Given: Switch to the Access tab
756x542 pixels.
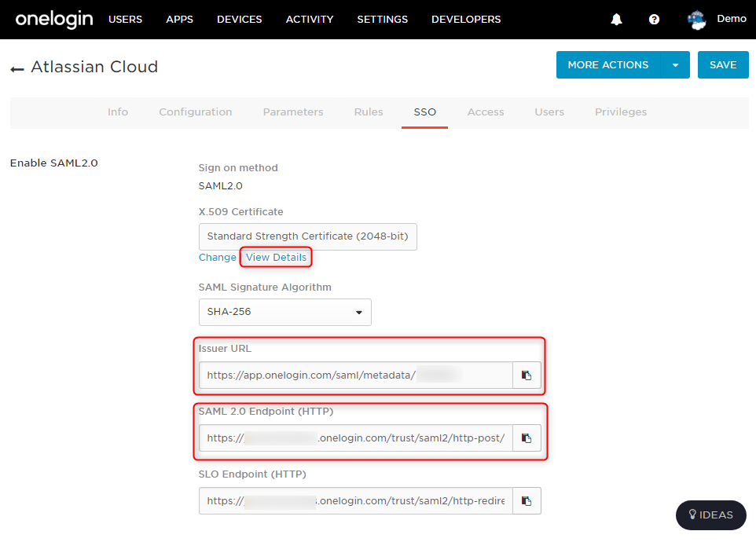Looking at the screenshot, I should (x=486, y=112).
